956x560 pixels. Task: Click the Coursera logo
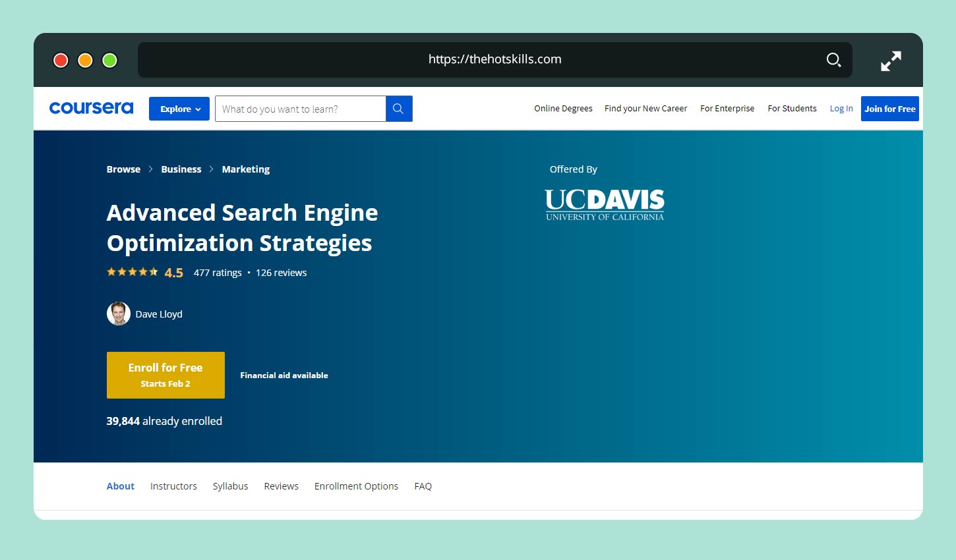[91, 108]
